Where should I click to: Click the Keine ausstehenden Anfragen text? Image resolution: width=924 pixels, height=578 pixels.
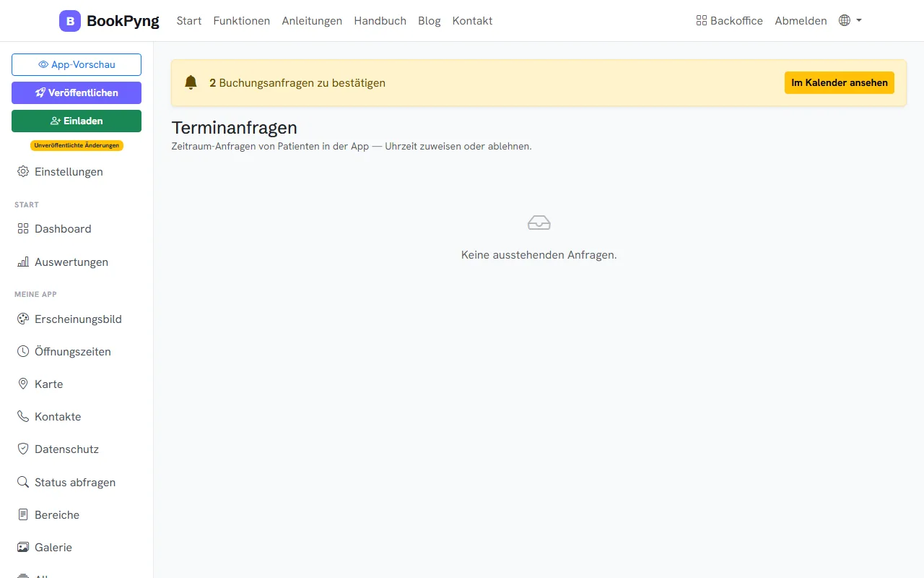pos(539,255)
